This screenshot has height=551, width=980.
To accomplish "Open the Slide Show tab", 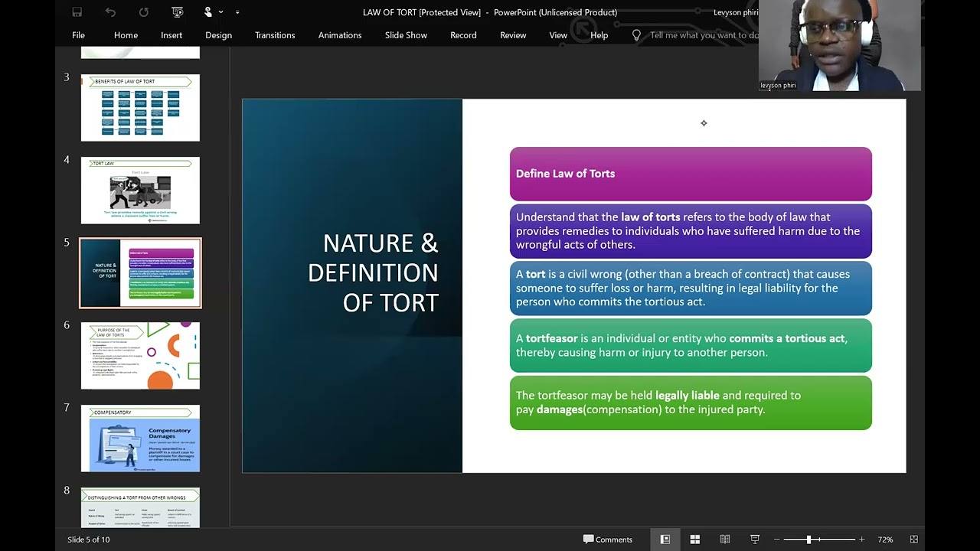I will pos(406,35).
